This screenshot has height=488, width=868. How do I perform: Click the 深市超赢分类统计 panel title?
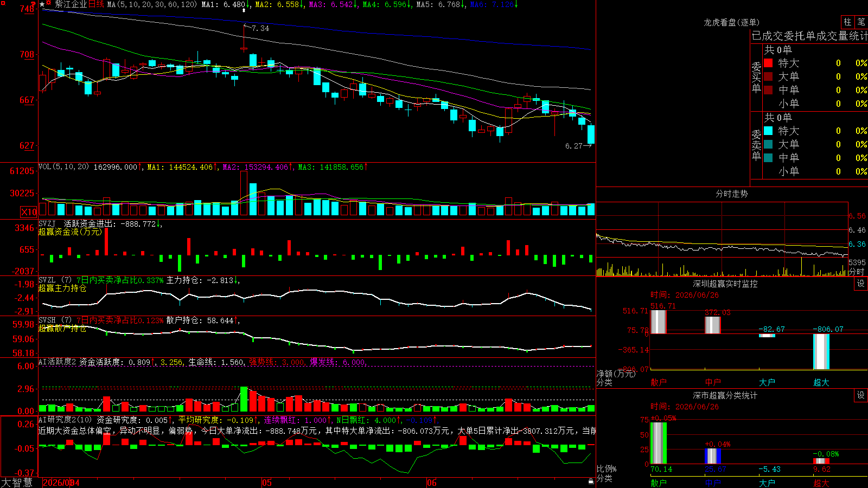pos(725,395)
